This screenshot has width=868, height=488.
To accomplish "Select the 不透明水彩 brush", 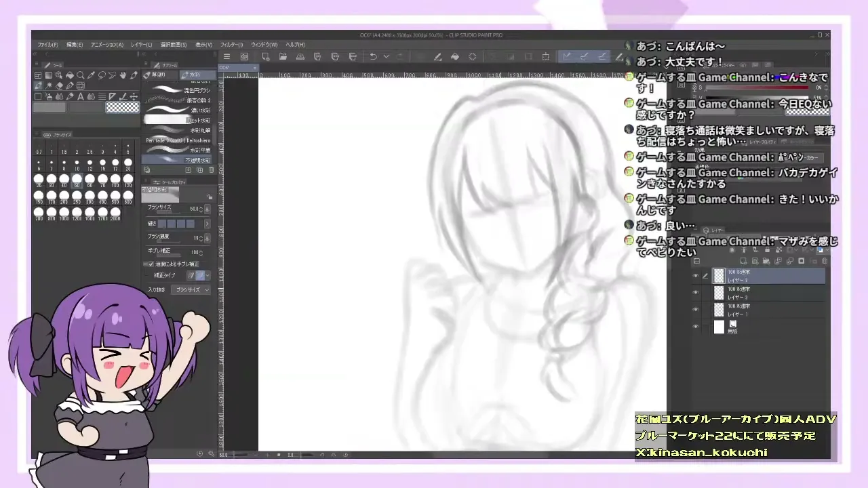I will click(x=177, y=160).
